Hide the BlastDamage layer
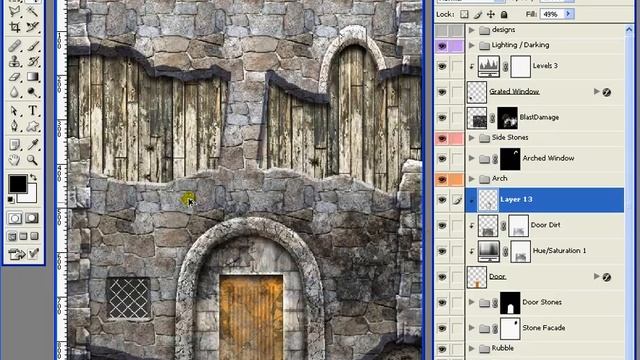The width and height of the screenshot is (640, 360). pos(442,118)
